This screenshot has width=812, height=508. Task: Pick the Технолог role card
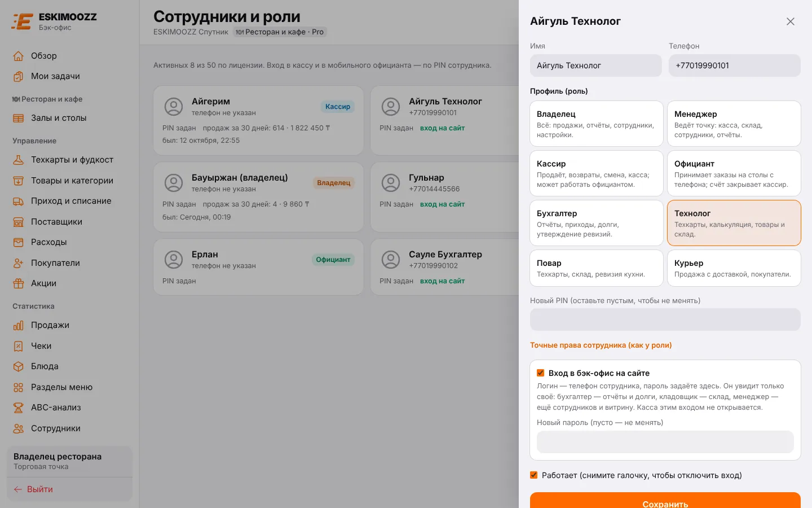click(734, 223)
